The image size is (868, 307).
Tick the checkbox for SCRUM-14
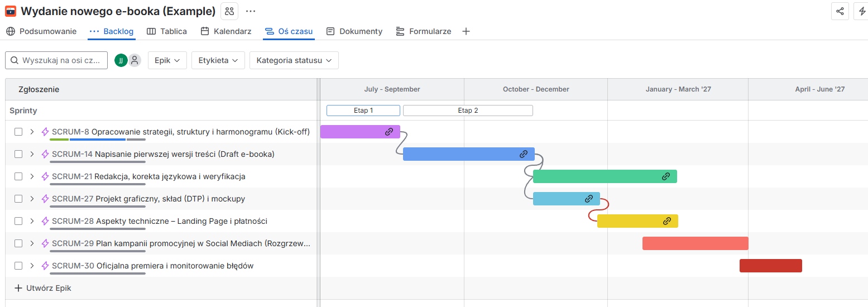click(x=18, y=154)
